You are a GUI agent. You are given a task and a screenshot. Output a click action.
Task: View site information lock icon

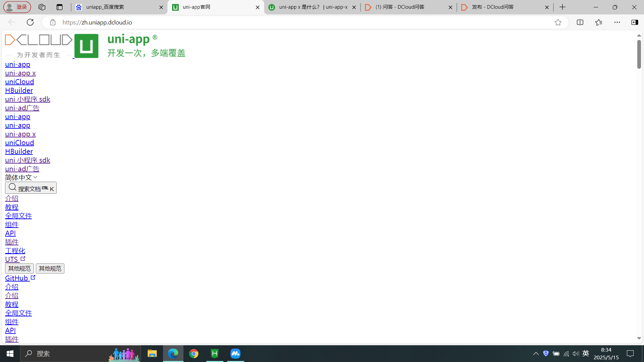pyautogui.click(x=53, y=22)
